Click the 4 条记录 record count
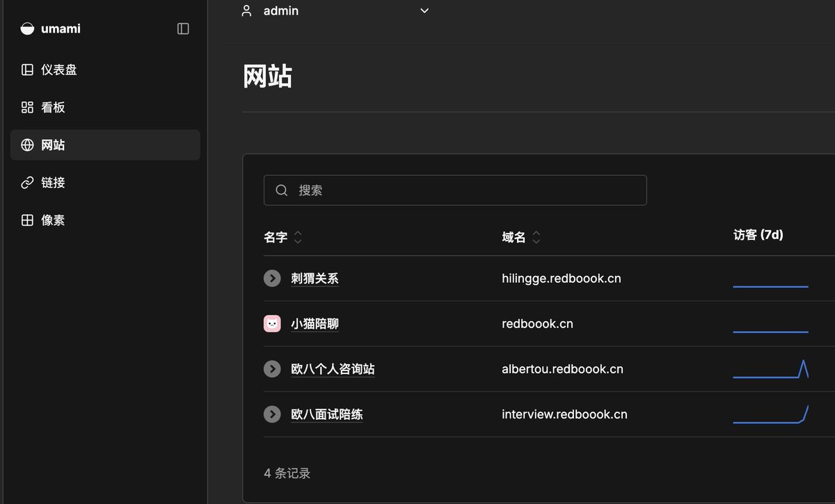 point(287,473)
